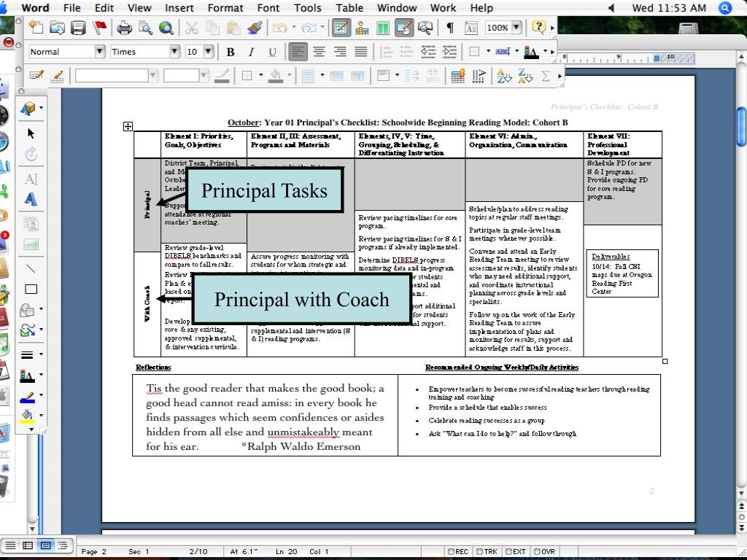Click the Columns icon

click(x=382, y=28)
